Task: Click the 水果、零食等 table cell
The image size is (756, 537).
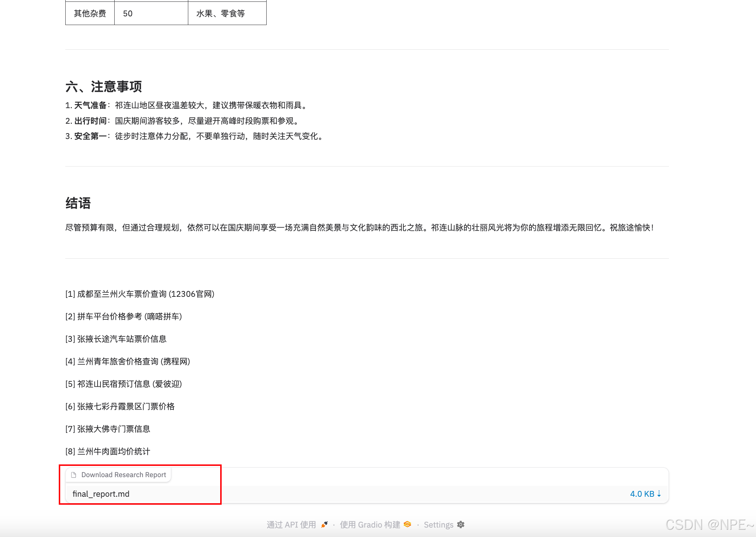Action: (x=221, y=13)
